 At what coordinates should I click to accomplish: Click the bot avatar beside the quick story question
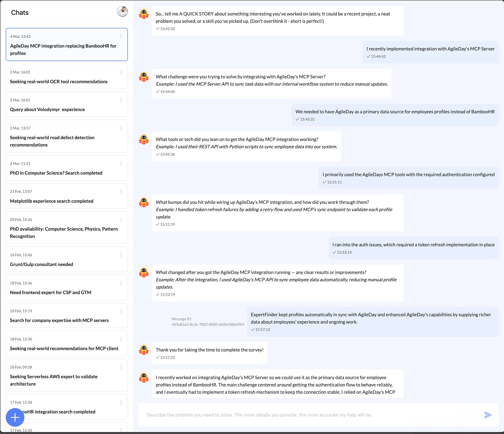point(144,14)
